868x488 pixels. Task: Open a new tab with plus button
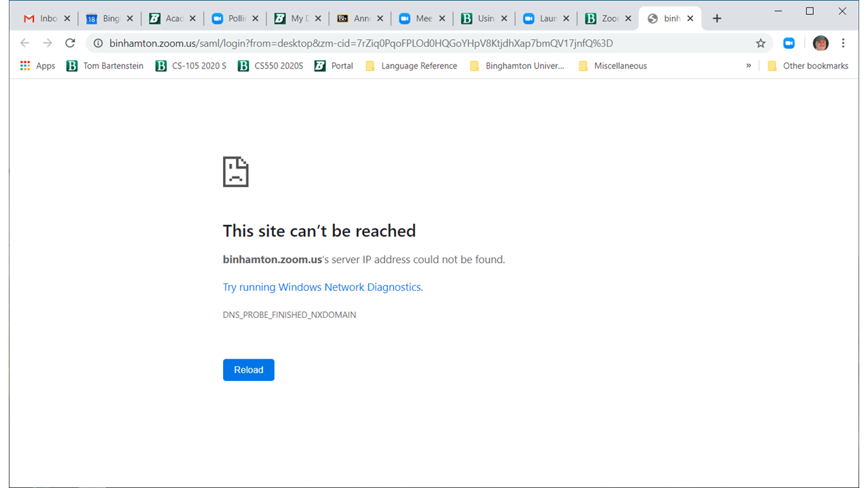click(717, 18)
